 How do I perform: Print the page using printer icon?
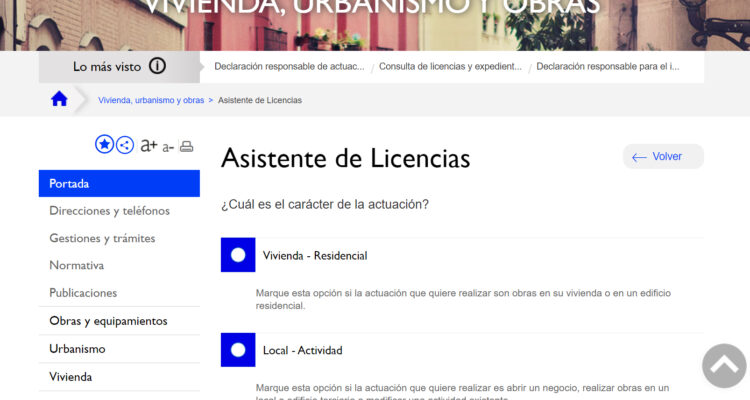[x=186, y=146]
